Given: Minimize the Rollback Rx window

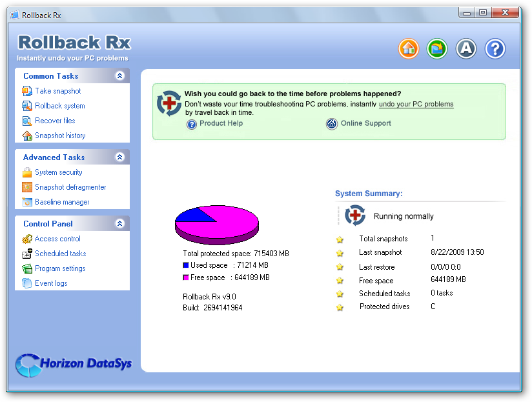Looking at the screenshot, I should pos(467,13).
